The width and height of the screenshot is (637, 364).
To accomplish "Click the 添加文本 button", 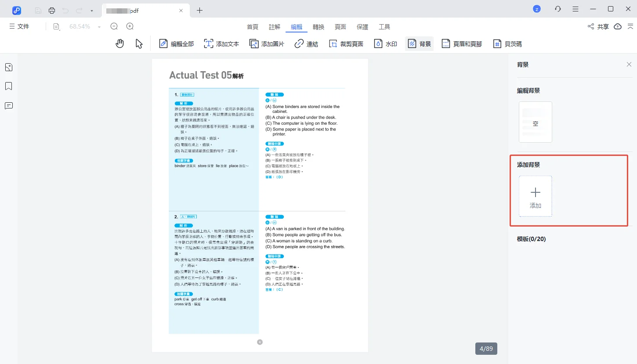I will (x=222, y=44).
